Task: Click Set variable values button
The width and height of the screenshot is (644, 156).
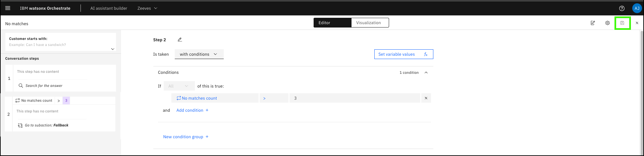Action: click(404, 54)
